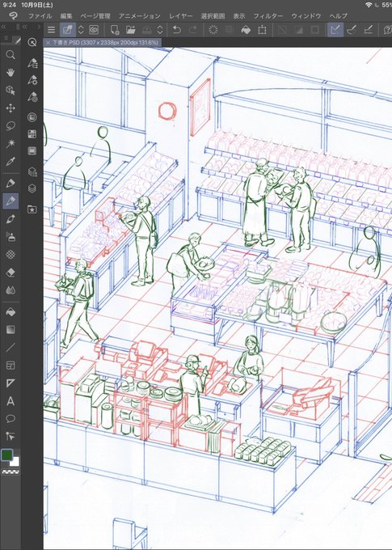Open the ファイル menu

(x=40, y=16)
